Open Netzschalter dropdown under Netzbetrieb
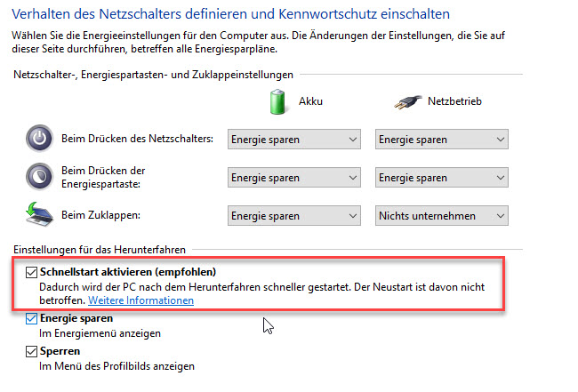Screen dimensions: 578x392 [x=442, y=140]
